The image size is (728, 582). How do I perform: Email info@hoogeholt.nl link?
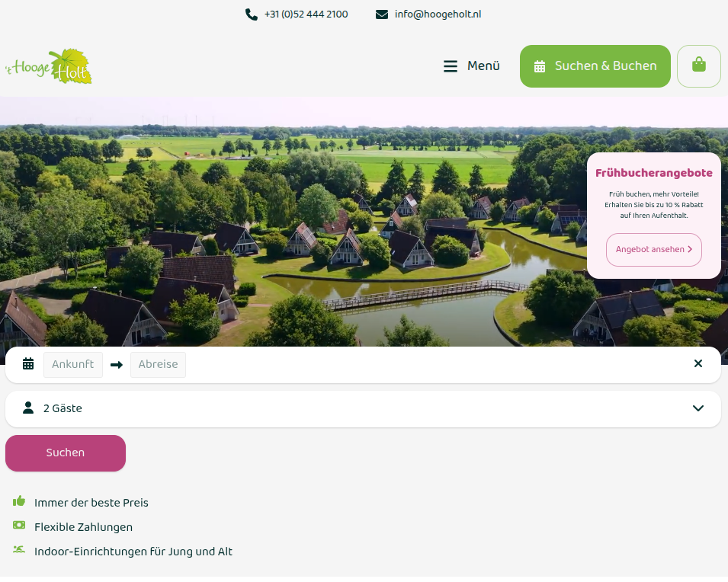tap(438, 14)
